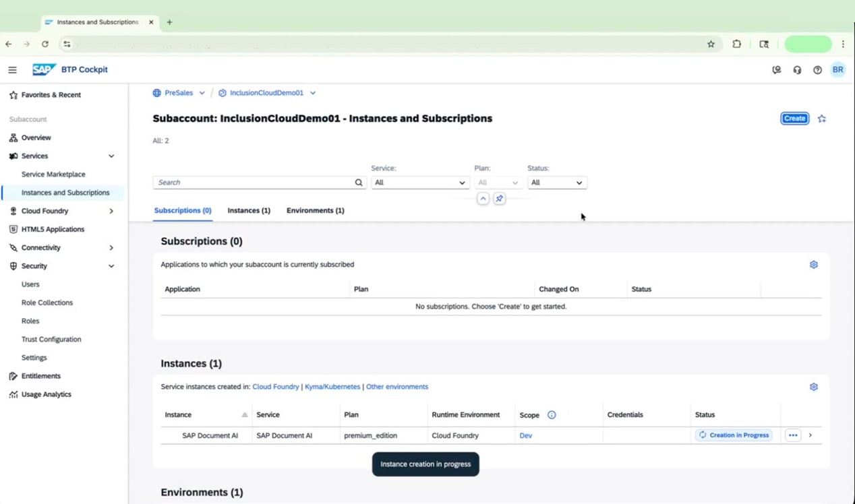Open Entitlements in sidebar
The height and width of the screenshot is (504, 855).
pos(40,376)
